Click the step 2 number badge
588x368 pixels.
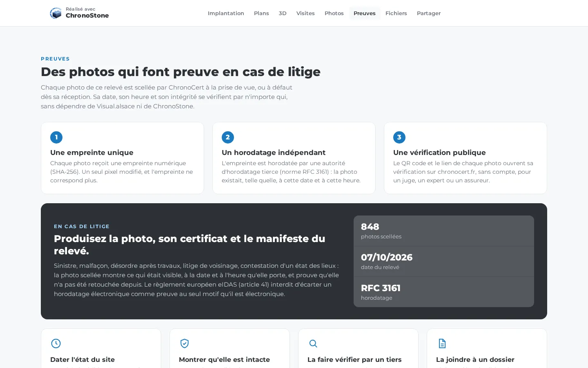pos(228,137)
